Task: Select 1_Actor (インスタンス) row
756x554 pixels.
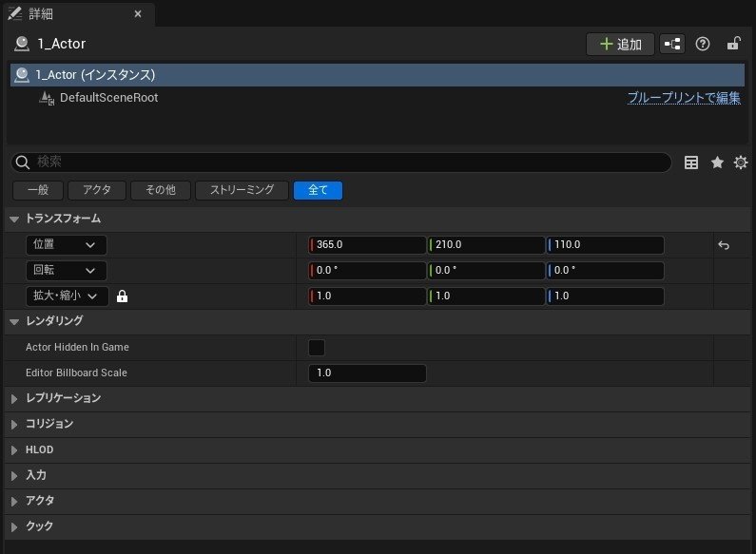Action: [378, 75]
